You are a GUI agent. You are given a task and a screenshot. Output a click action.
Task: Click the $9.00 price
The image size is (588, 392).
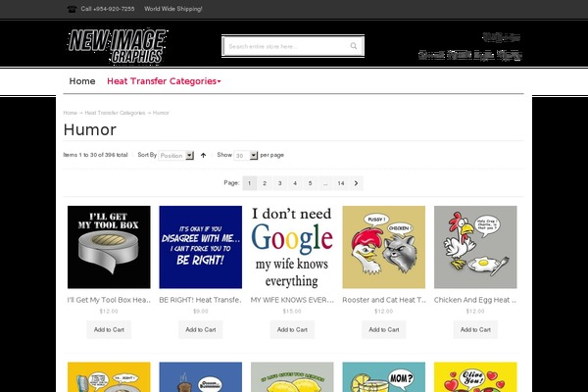pyautogui.click(x=201, y=311)
